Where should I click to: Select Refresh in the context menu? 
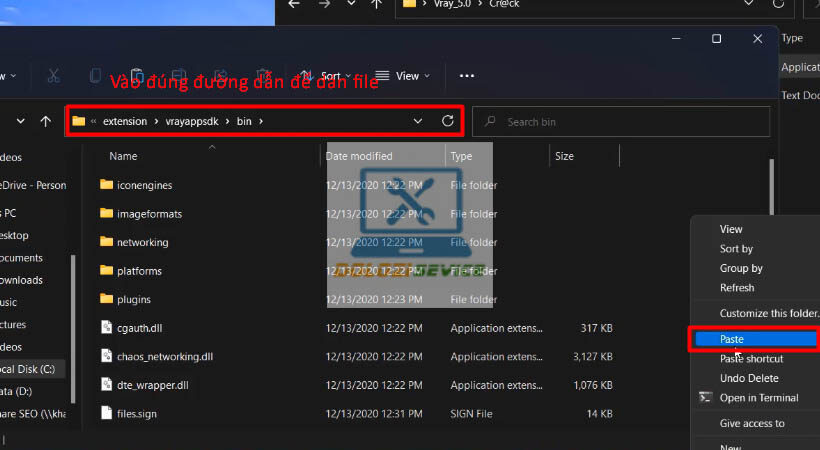coord(737,288)
